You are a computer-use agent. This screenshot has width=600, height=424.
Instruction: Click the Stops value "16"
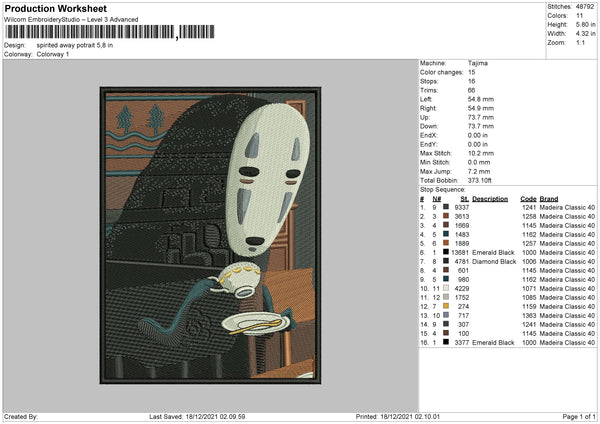point(471,81)
